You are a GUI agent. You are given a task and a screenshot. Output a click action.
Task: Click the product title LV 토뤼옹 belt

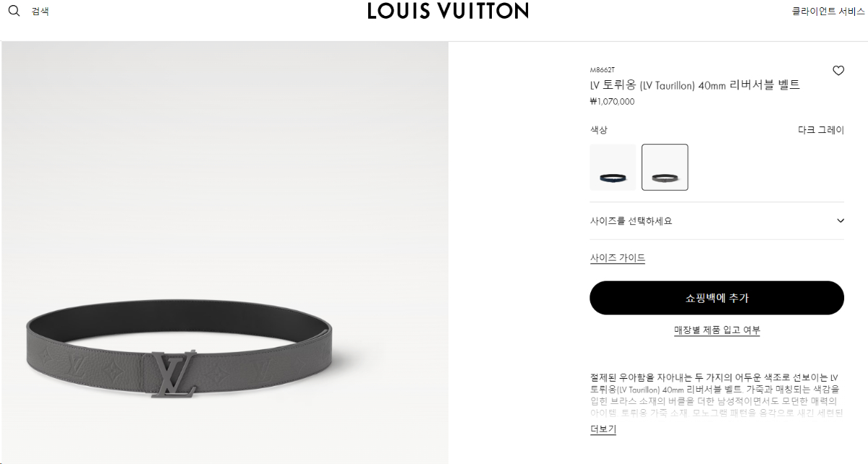tap(694, 85)
